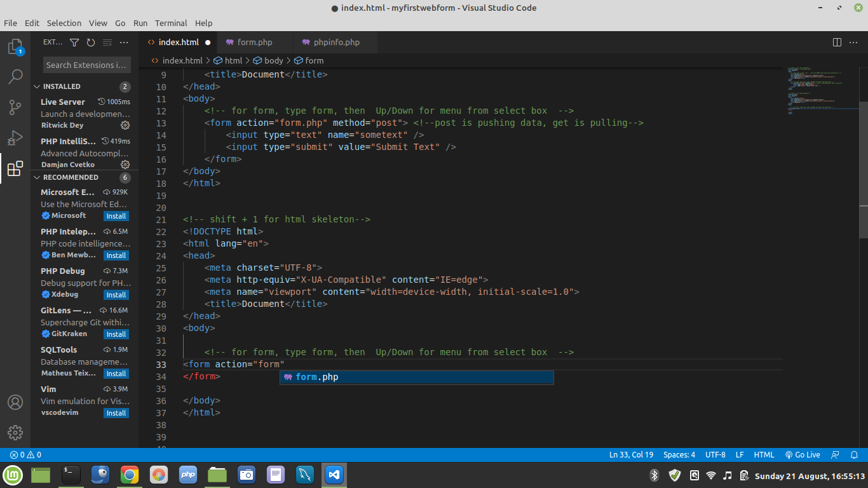Switch to the phpinfo.php tab
This screenshot has width=868, height=488.
[x=336, y=43]
